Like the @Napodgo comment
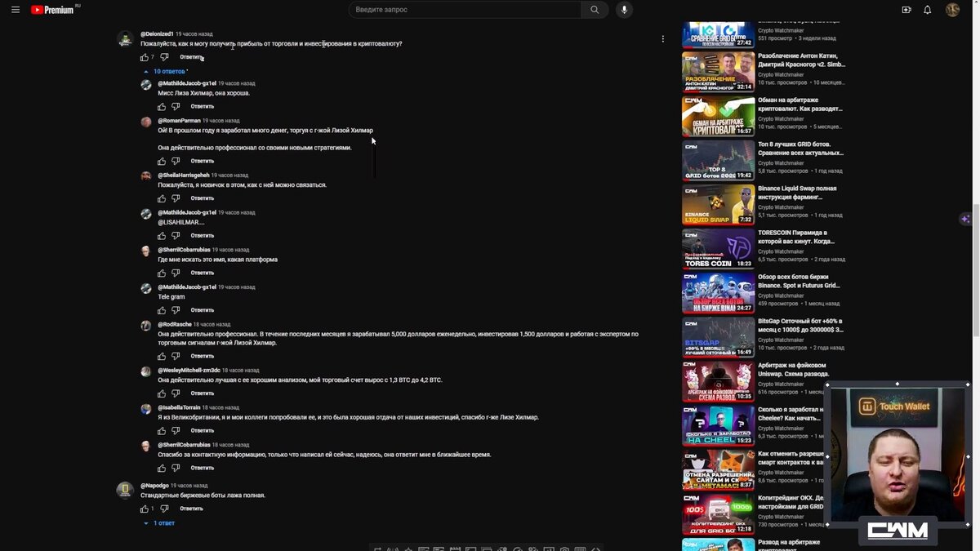 tap(145, 509)
